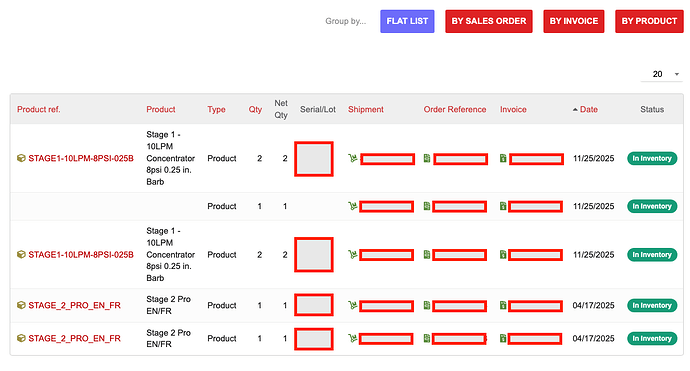Open the rows-per-page dropdown showing 20
Image resolution: width=690 pixels, height=371 pixels.
(661, 74)
